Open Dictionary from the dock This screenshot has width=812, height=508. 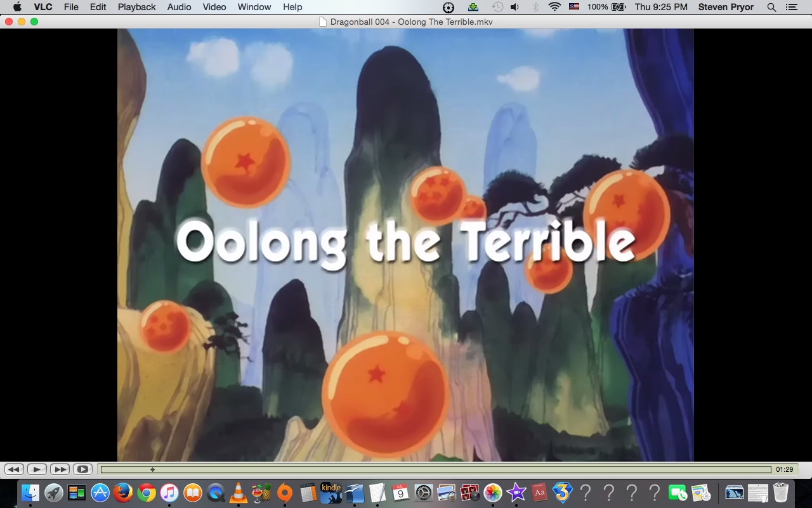point(539,492)
